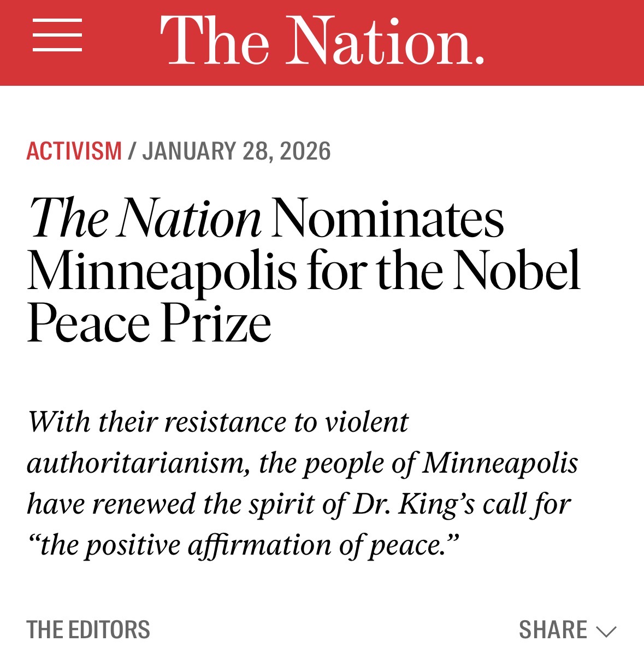Open the hamburger navigation menu
This screenshot has height=665, width=644.
(x=57, y=36)
